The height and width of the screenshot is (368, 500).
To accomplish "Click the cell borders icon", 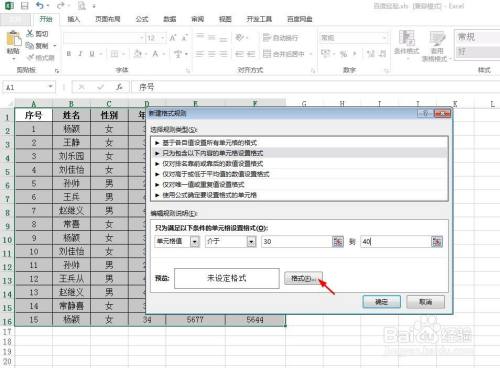I will [x=114, y=54].
